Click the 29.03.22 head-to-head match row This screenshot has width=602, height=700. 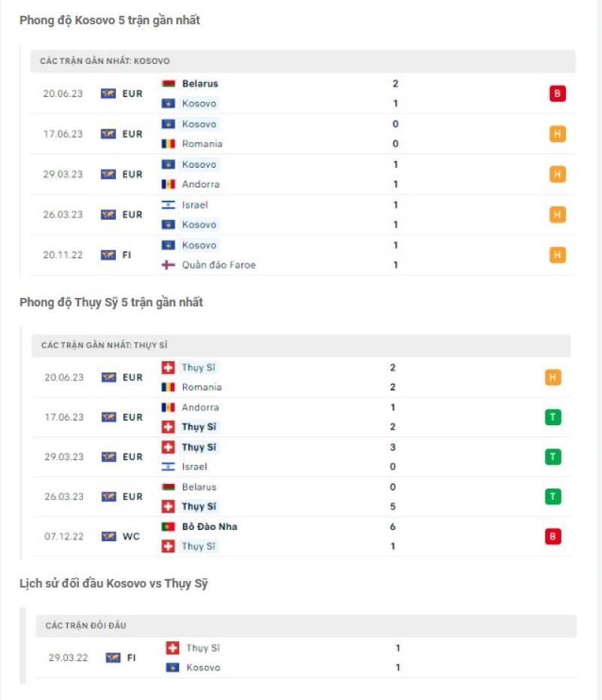coord(301,657)
